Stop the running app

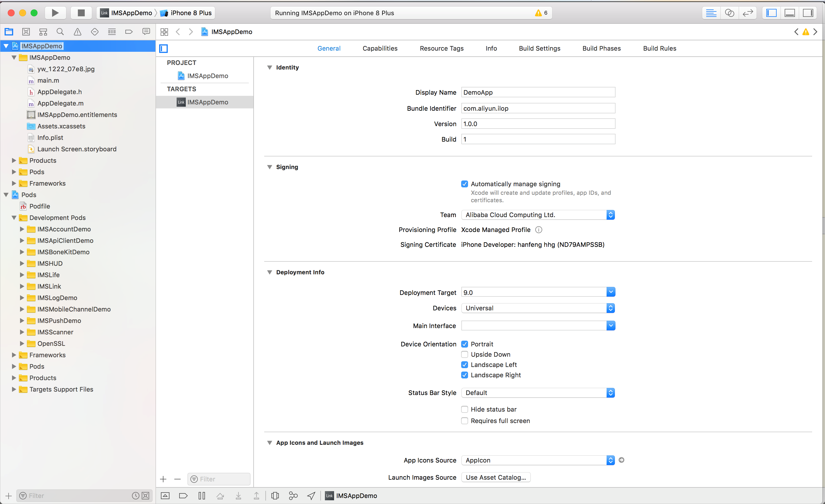[x=81, y=13]
